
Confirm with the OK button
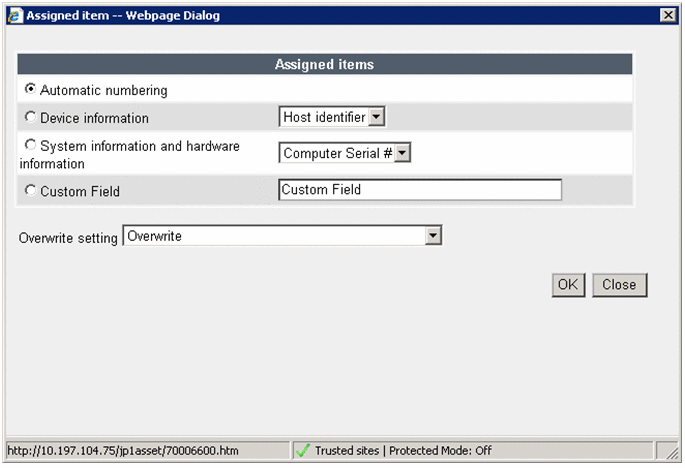568,285
